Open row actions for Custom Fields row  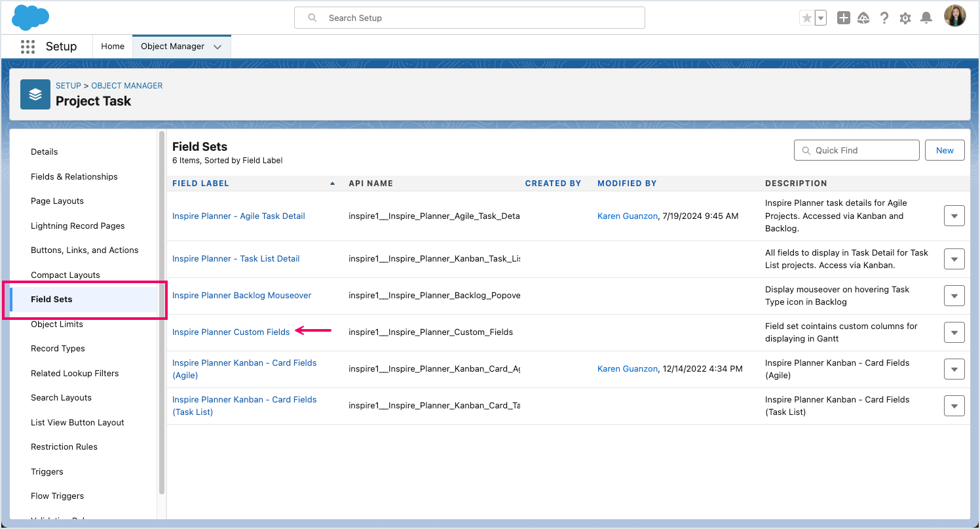click(x=954, y=332)
